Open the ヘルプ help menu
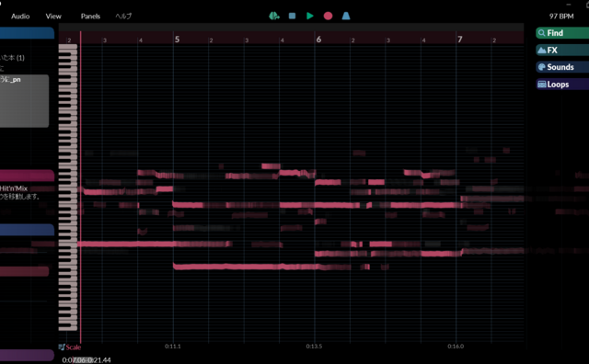 [x=123, y=17]
